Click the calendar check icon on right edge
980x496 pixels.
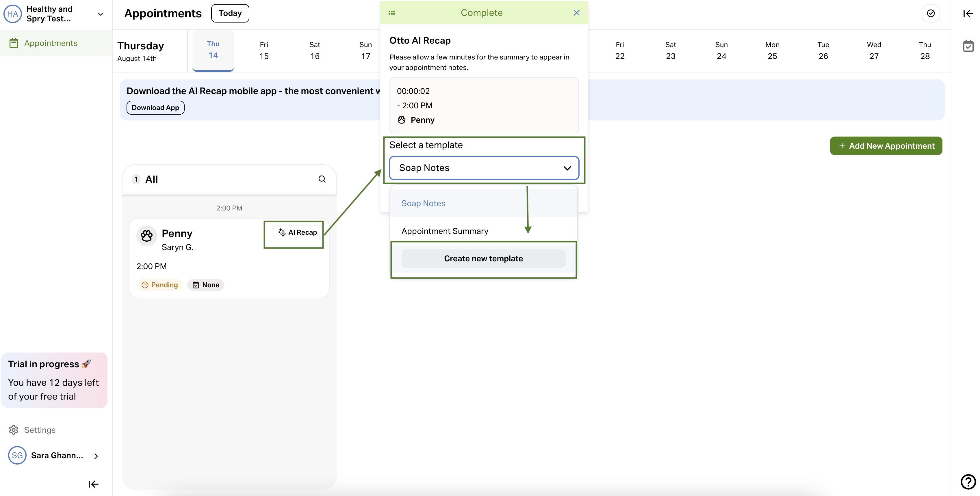tap(968, 46)
